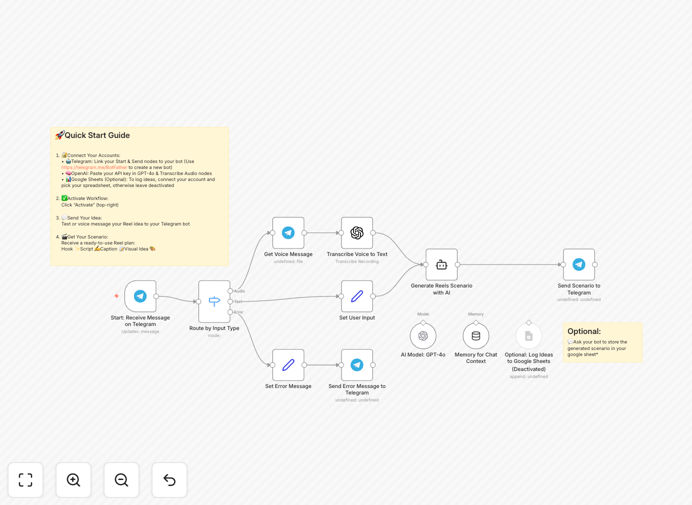The height and width of the screenshot is (505, 692).
Task: Click the "Get Your Scenario" step in the guide
Action: pos(84,237)
